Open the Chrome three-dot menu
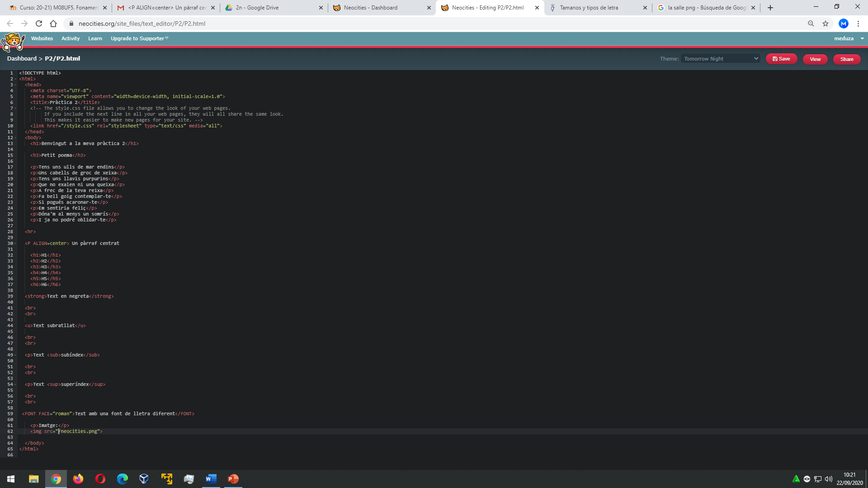 pyautogui.click(x=858, y=23)
